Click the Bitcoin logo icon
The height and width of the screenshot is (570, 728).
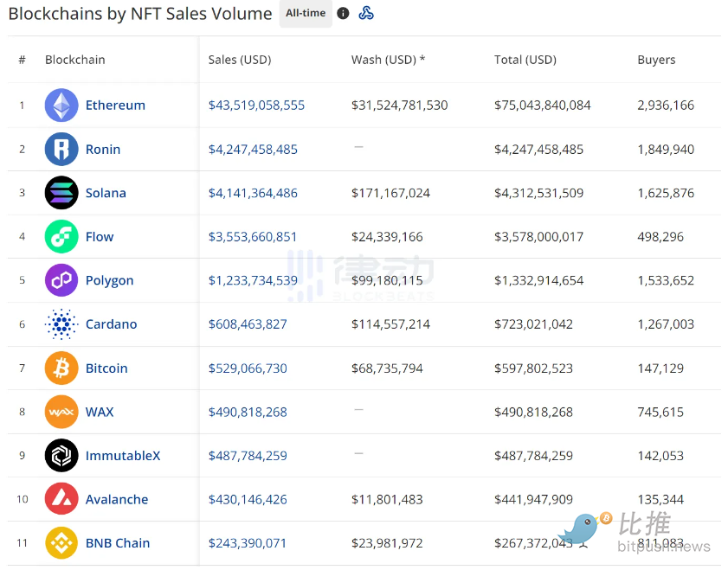coord(61,368)
